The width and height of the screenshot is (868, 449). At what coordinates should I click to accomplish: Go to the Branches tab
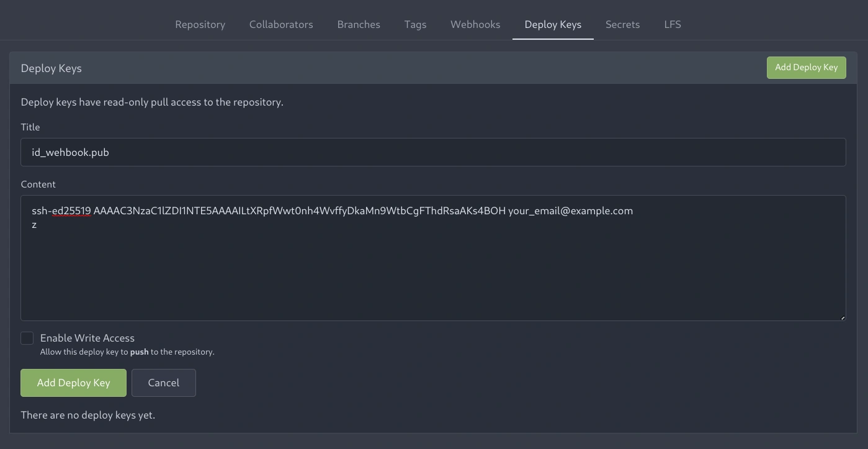click(359, 24)
